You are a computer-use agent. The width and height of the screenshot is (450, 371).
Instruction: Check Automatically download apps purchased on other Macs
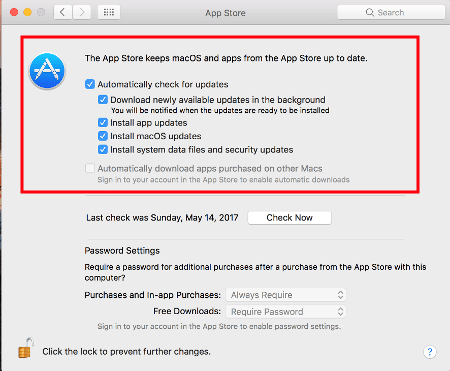point(90,168)
